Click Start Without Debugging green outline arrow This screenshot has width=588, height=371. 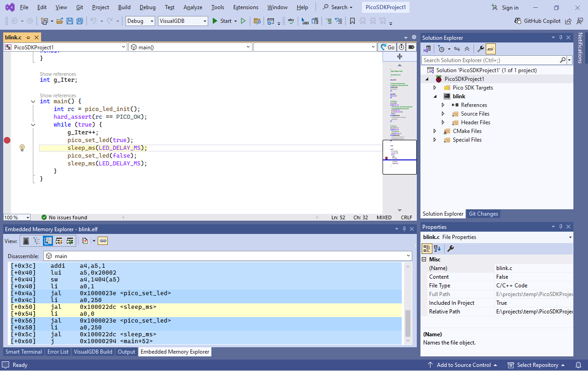(x=243, y=21)
